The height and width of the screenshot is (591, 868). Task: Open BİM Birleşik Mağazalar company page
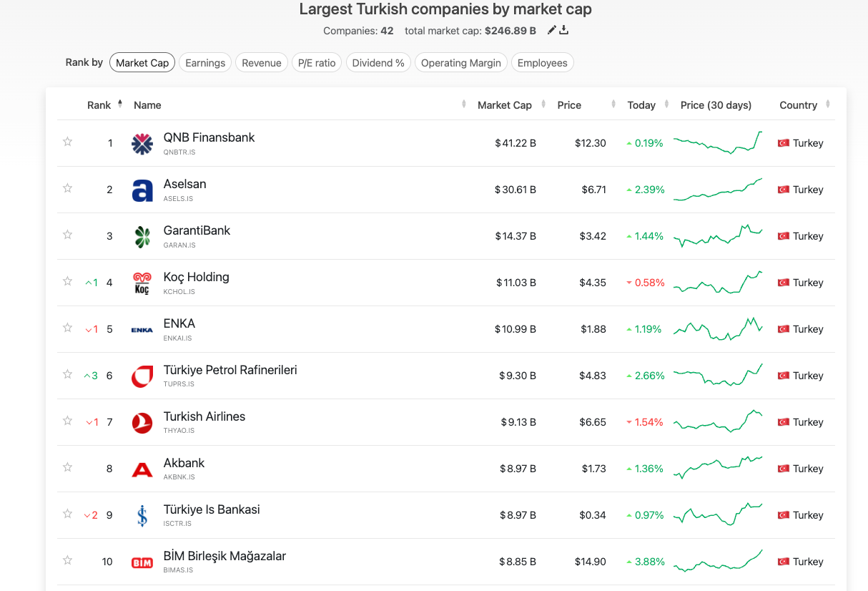point(225,556)
